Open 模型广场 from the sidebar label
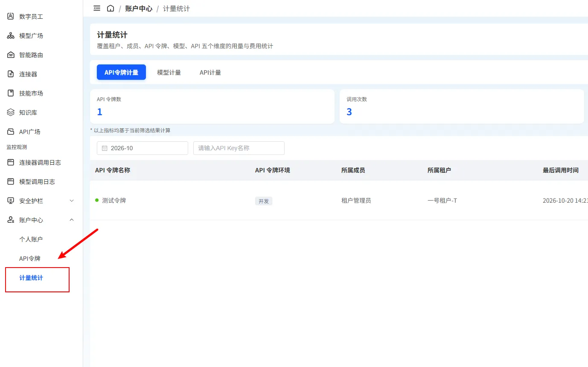Image resolution: width=588 pixels, height=367 pixels. click(x=31, y=35)
